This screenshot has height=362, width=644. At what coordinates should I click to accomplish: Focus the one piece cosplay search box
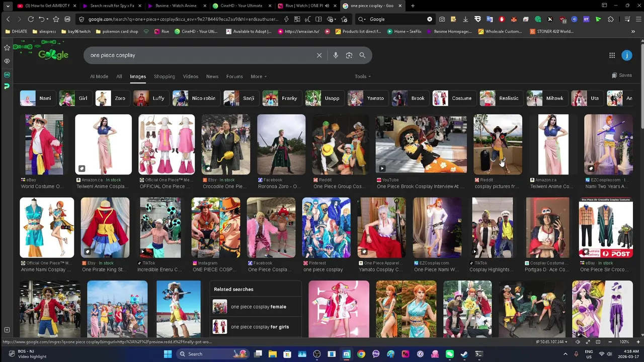[x=201, y=55]
